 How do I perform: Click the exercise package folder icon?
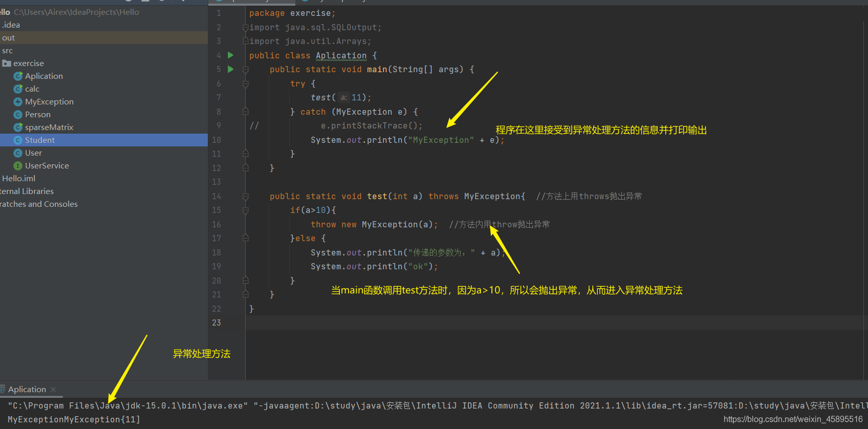pyautogui.click(x=7, y=63)
